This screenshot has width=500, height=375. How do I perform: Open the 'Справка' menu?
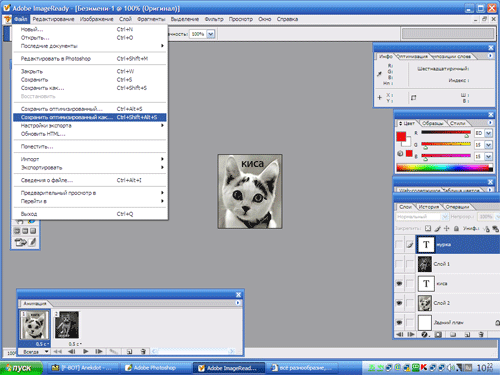(x=287, y=19)
